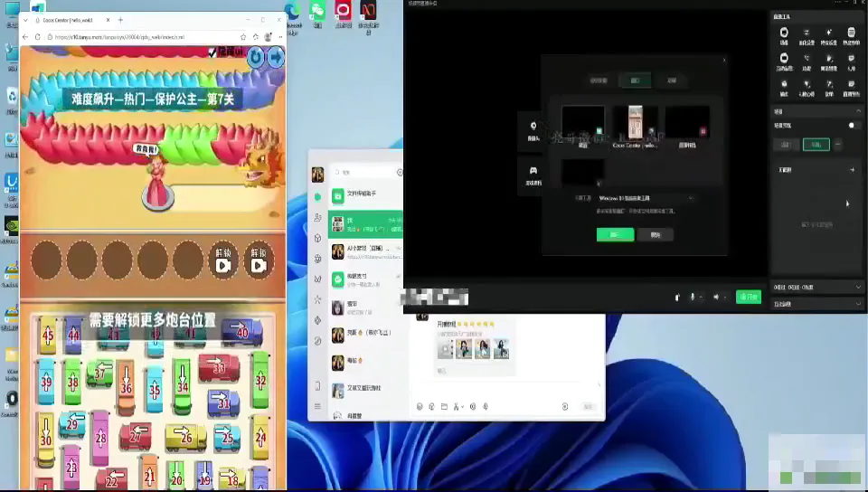Bookmark the page with star icon
Image resolution: width=868 pixels, height=492 pixels.
coord(243,37)
